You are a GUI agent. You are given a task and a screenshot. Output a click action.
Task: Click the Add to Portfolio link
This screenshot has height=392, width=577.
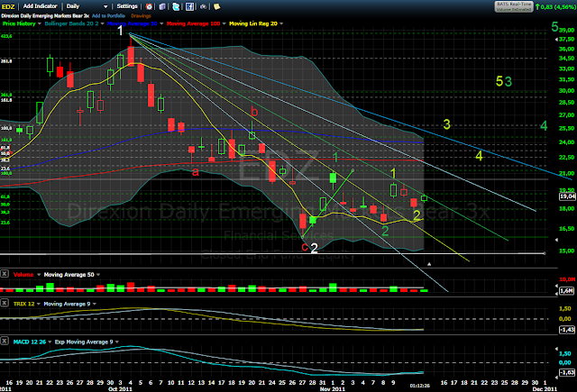pos(108,16)
